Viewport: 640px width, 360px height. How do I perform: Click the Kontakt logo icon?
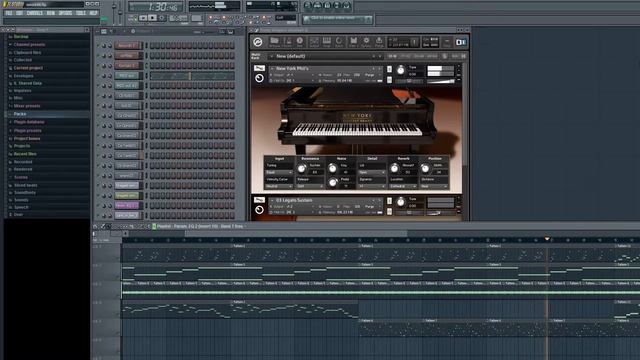pyautogui.click(x=258, y=42)
